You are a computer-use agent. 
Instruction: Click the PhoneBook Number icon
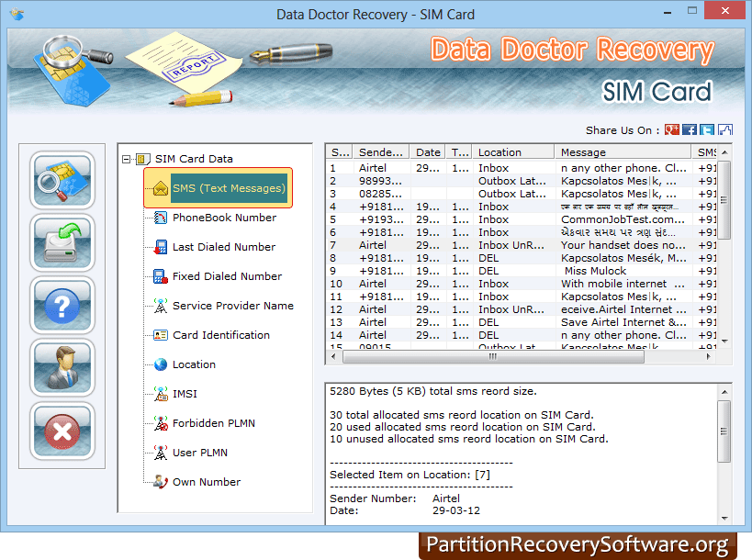click(160, 218)
